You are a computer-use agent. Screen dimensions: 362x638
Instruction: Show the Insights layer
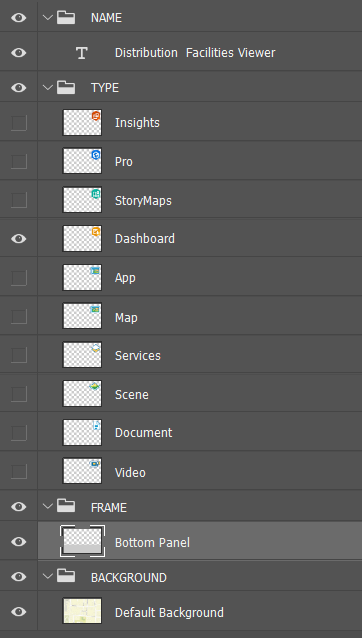point(19,122)
